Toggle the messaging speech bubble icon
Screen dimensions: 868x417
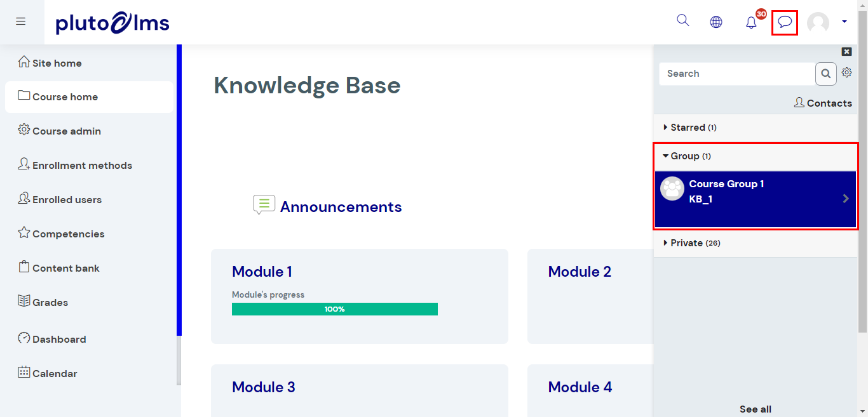(785, 23)
